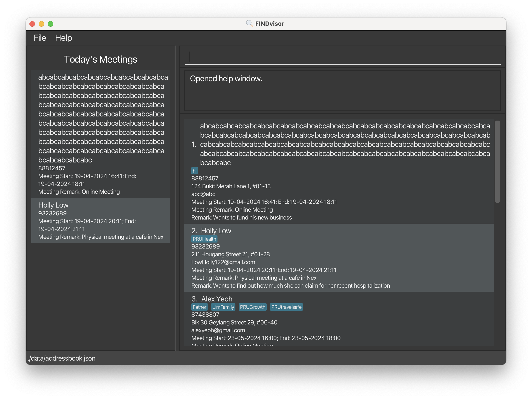Click the Father tag on Alex Yeoh
Screen dimensions: 532x399
[x=199, y=307]
